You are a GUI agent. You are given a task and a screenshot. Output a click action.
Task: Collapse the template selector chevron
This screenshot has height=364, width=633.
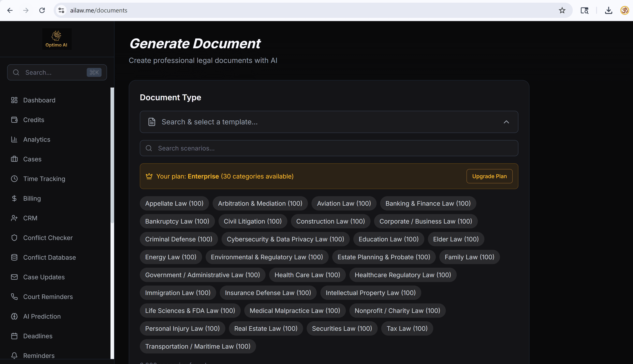[x=506, y=122]
